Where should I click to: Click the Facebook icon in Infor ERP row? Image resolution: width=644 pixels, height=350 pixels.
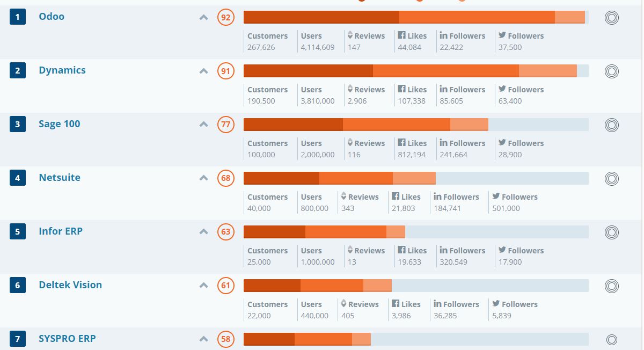(x=401, y=250)
